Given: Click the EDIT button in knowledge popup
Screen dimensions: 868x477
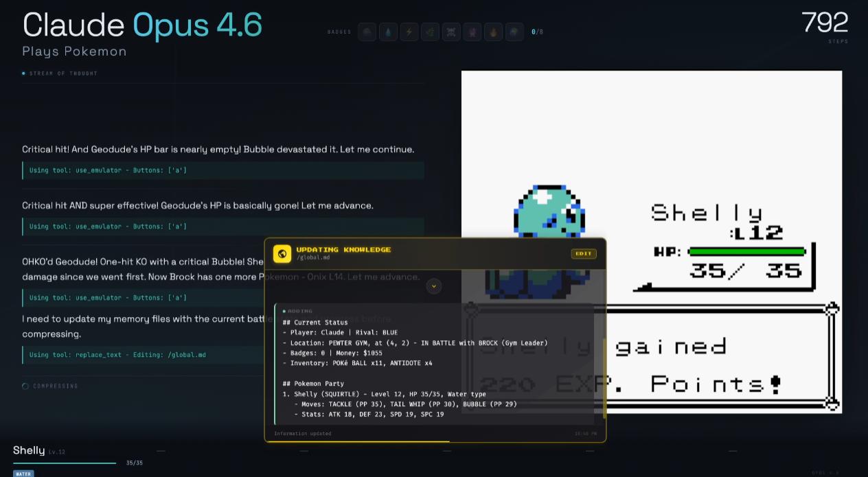Looking at the screenshot, I should pos(583,253).
